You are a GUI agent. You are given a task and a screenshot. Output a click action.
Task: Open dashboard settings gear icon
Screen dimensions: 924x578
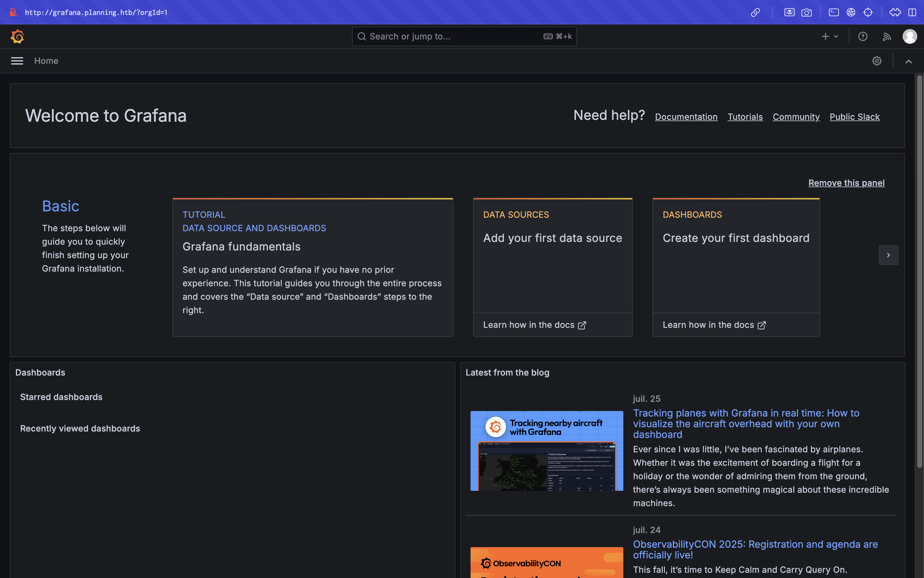pos(877,61)
